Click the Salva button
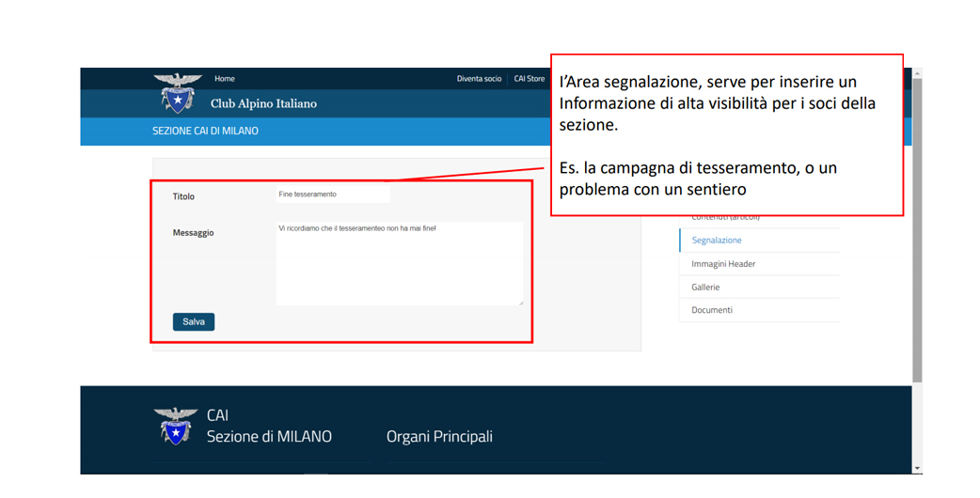 click(x=194, y=322)
